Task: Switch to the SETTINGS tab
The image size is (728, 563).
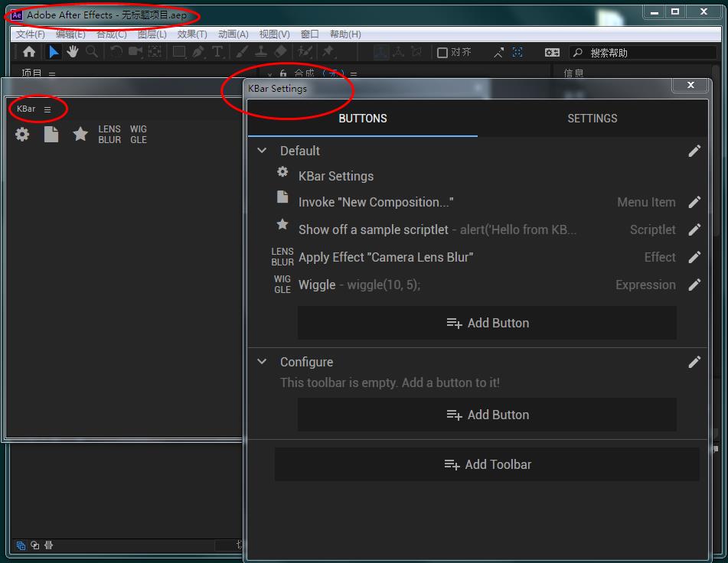Action: [x=592, y=119]
